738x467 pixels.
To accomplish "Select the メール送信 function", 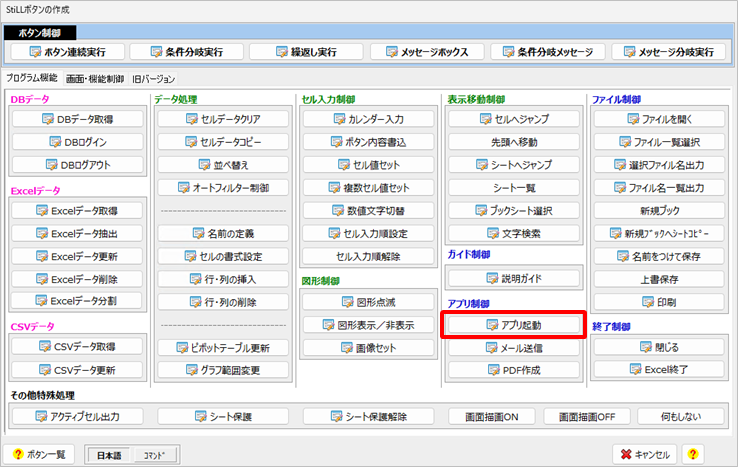I will pos(511,348).
